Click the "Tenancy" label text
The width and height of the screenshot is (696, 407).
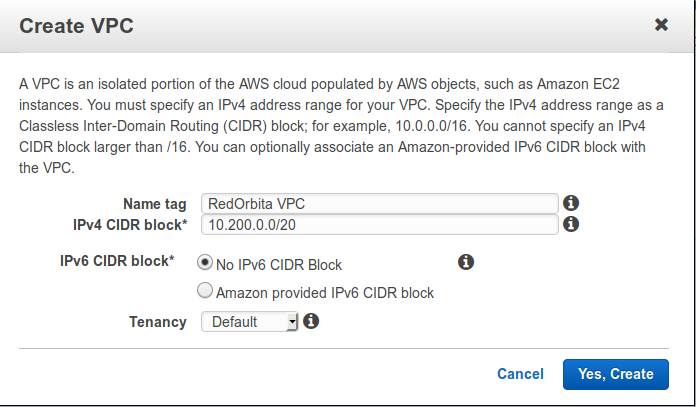[x=157, y=322]
